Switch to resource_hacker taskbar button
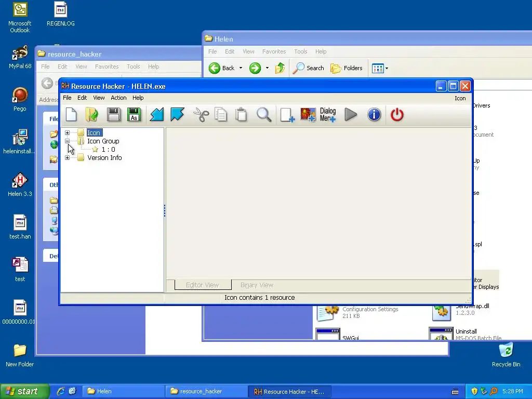 click(x=207, y=391)
